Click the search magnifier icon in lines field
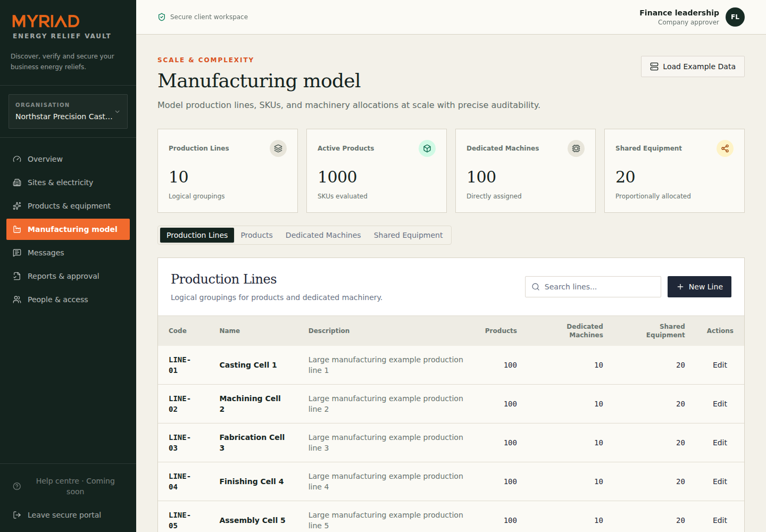Viewport: 766px width, 532px height. point(536,287)
